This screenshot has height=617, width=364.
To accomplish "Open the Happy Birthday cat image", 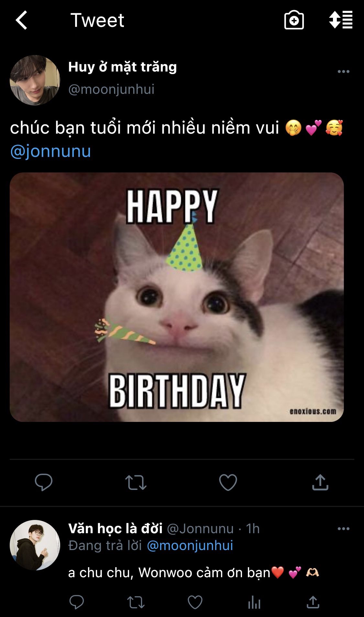I will tap(177, 297).
